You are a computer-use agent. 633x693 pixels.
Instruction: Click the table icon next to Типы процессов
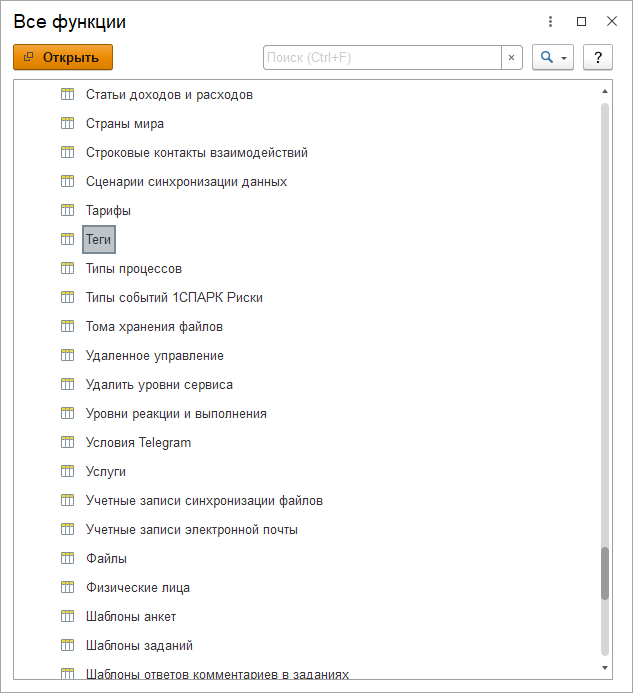click(68, 269)
